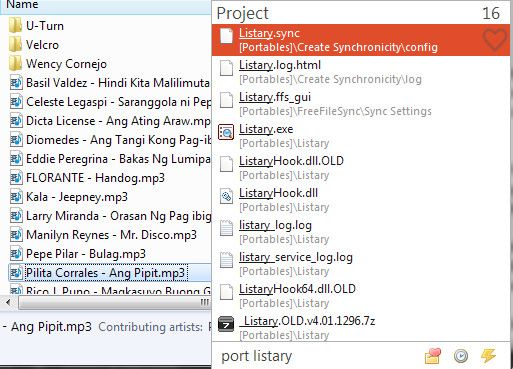Select ListaryHook64.dll.OLD result
The image size is (513, 369).
361,296
